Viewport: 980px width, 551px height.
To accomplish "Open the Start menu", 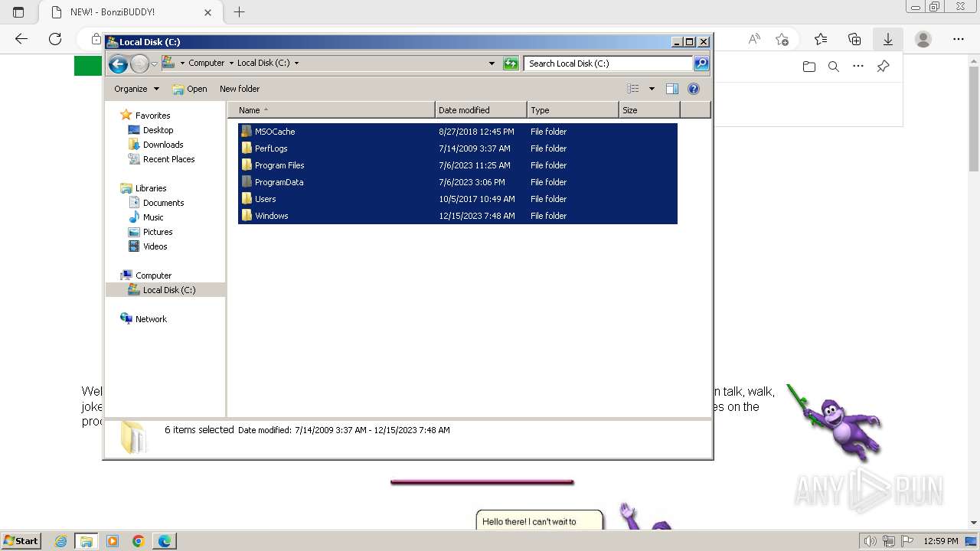I will click(x=21, y=541).
